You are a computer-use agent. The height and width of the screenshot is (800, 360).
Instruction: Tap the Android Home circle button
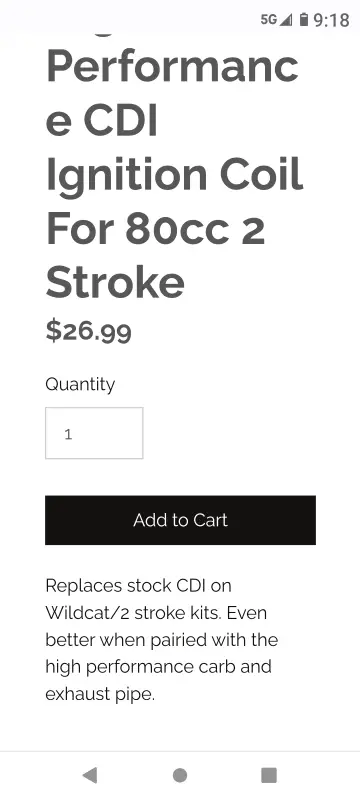(179, 775)
